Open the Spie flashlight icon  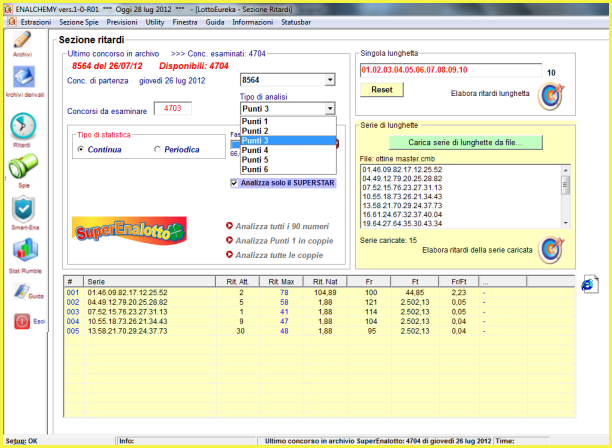[23, 166]
